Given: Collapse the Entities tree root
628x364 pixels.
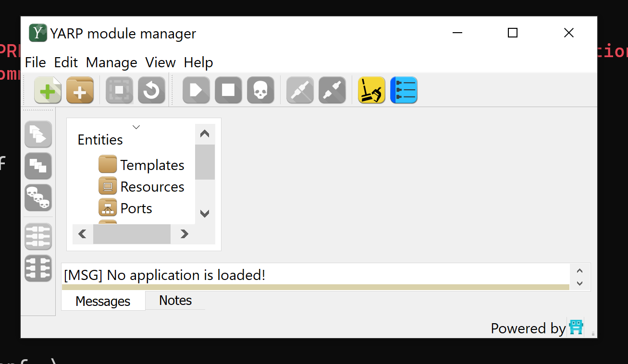Looking at the screenshot, I should (x=136, y=127).
